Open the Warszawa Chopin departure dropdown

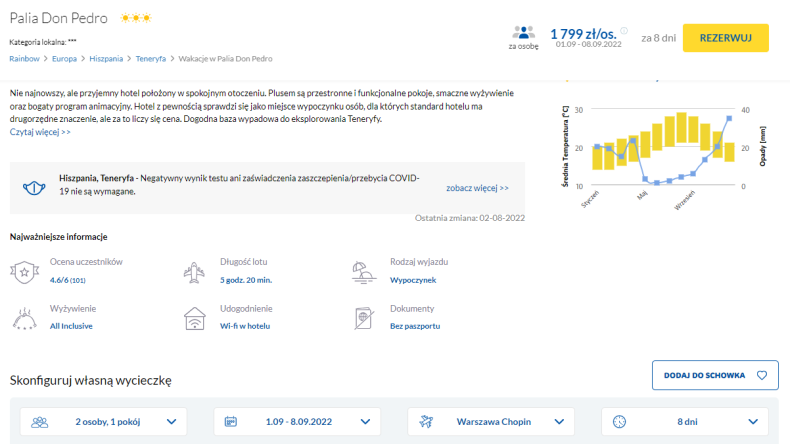[491, 421]
